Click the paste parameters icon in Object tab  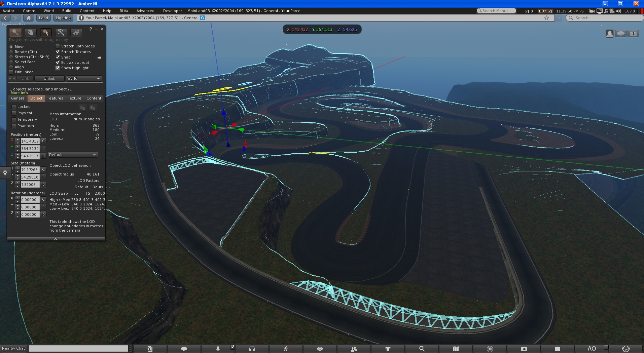tap(93, 108)
